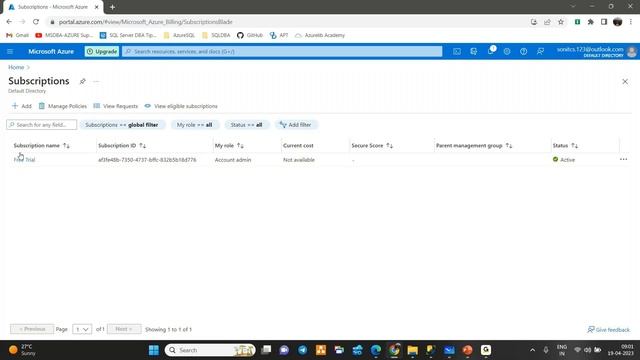The image size is (640, 360).
Task: Open Subscriptions == global filter pill
Action: tap(122, 125)
